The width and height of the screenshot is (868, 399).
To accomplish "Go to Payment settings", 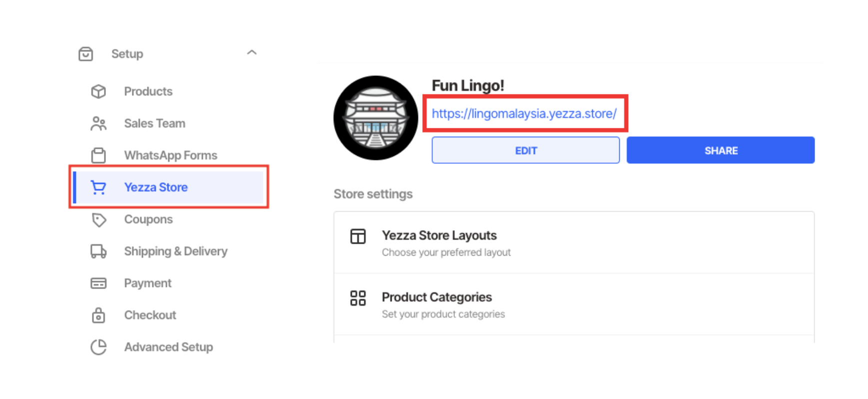I will point(148,283).
